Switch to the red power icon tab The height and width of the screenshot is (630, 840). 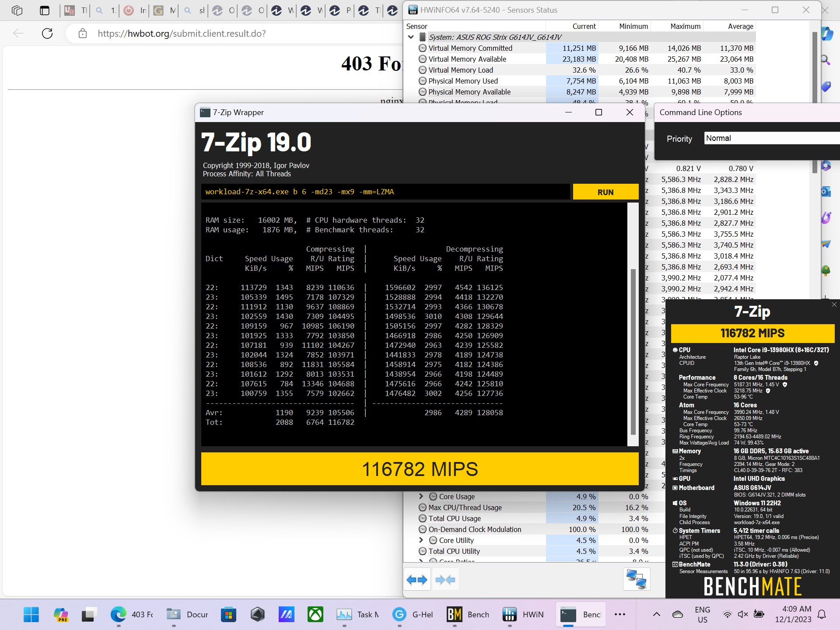[135, 10]
